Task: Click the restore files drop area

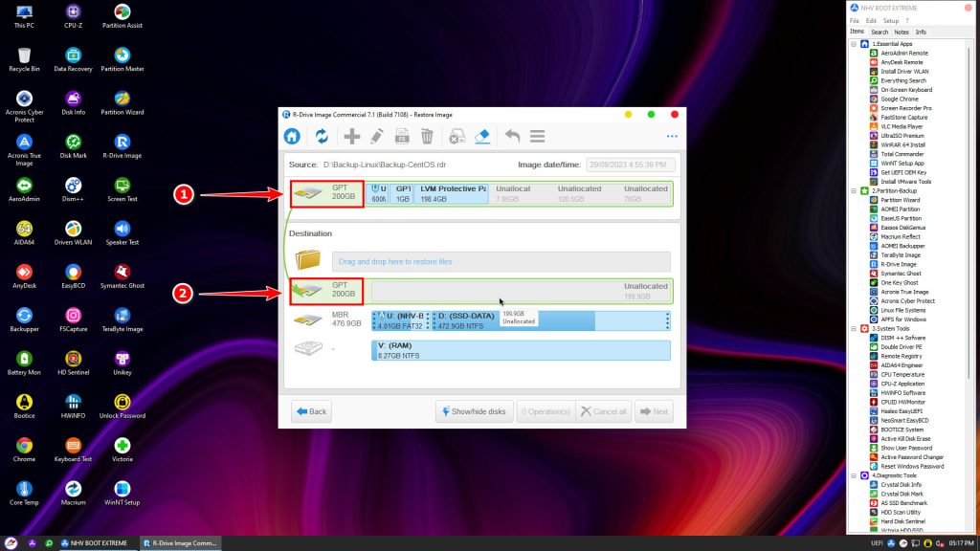Action: point(501,262)
